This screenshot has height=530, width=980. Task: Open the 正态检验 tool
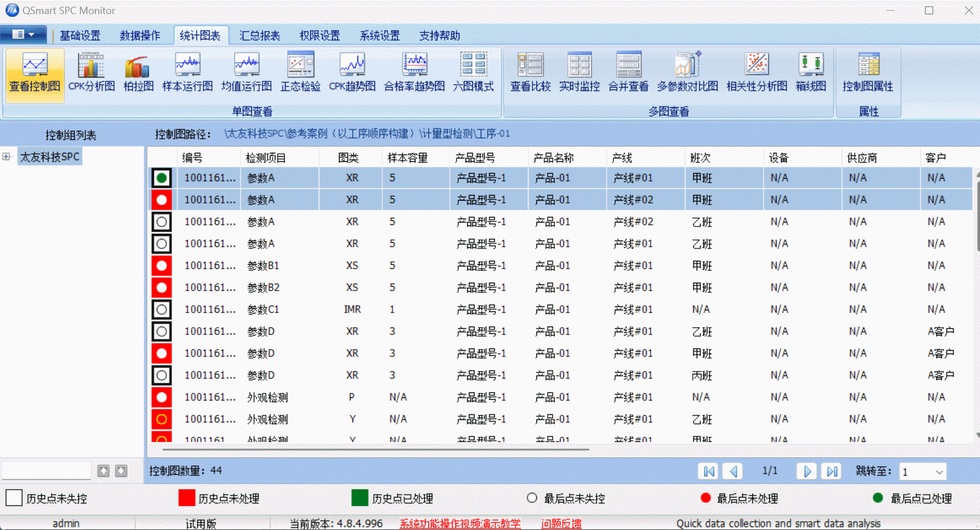click(300, 72)
